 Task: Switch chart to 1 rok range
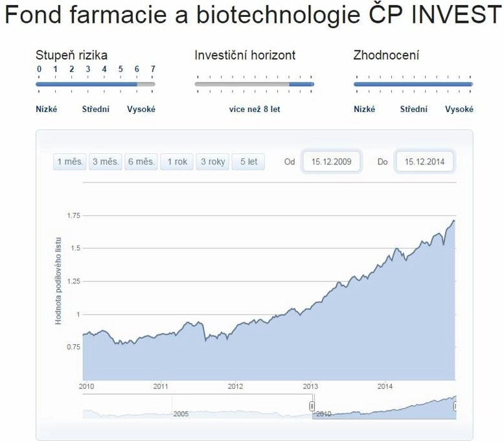click(177, 162)
